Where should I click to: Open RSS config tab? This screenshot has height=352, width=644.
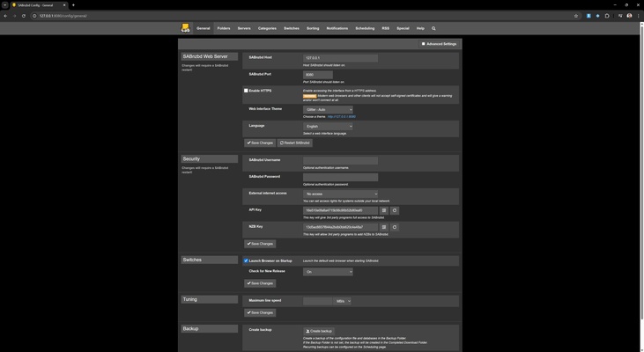click(x=385, y=28)
